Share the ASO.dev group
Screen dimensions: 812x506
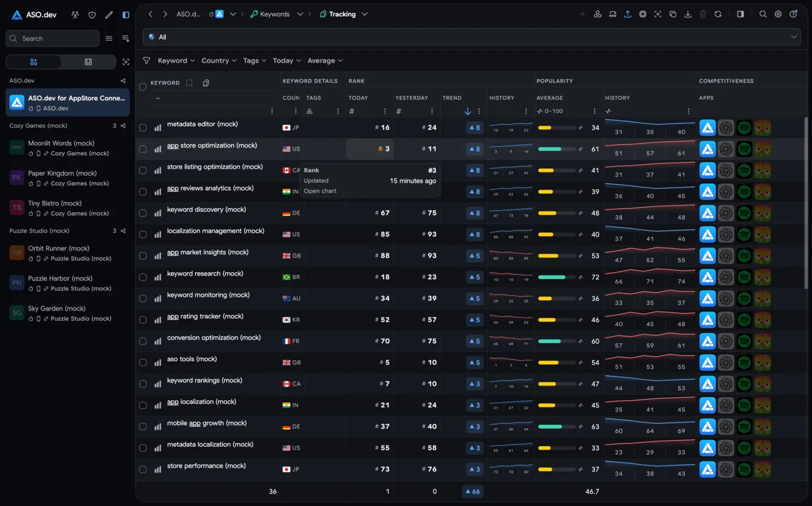[x=123, y=81]
